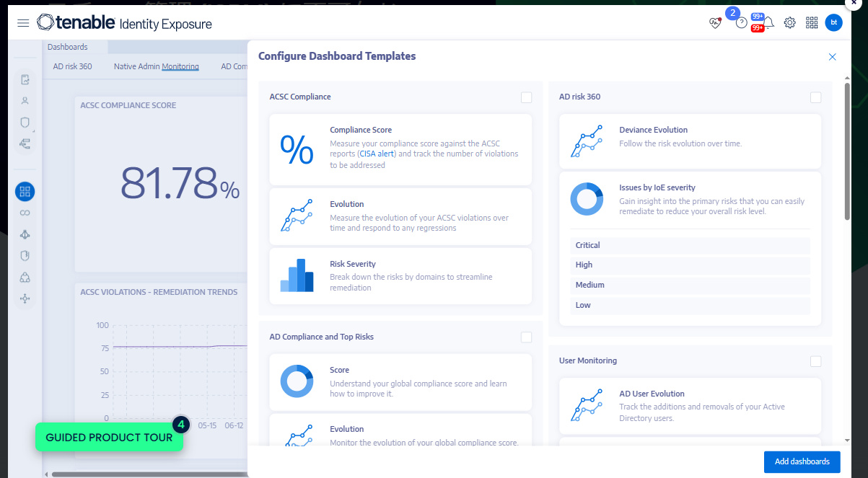Click the panel scrollbar down arrow
Image resolution: width=868 pixels, height=478 pixels.
coord(847,440)
